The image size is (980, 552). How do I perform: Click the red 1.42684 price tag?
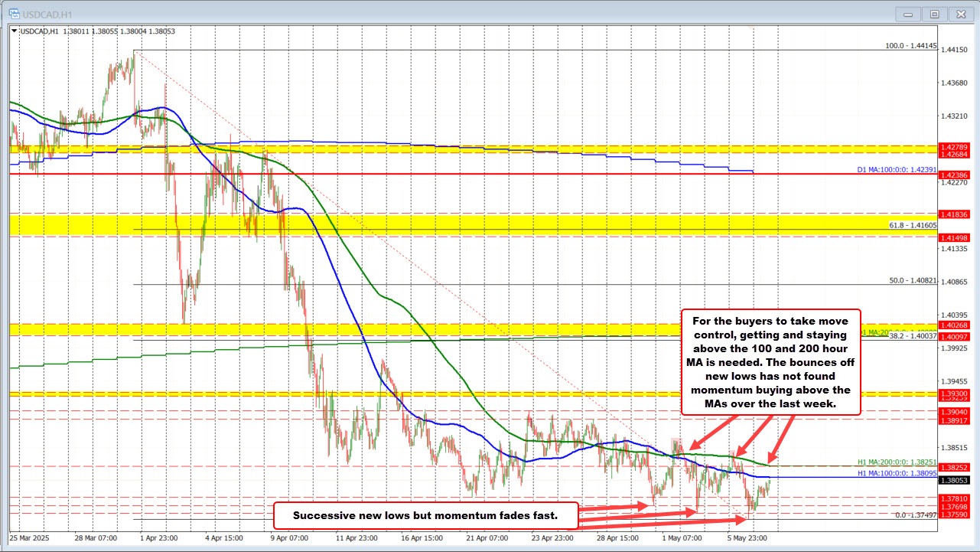point(955,155)
